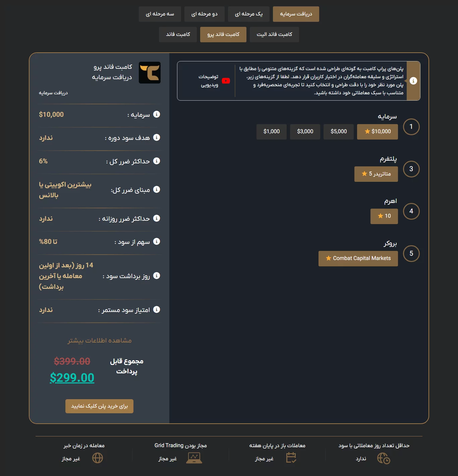Click the info icon beside حداکثر ضرر روزانه
Viewport: 458px width, 476px height.
pyautogui.click(x=157, y=218)
